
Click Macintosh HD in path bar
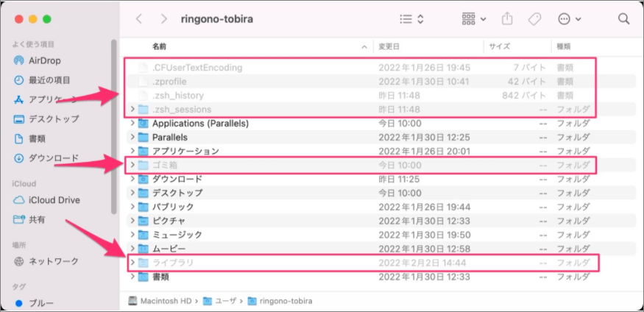tap(160, 301)
